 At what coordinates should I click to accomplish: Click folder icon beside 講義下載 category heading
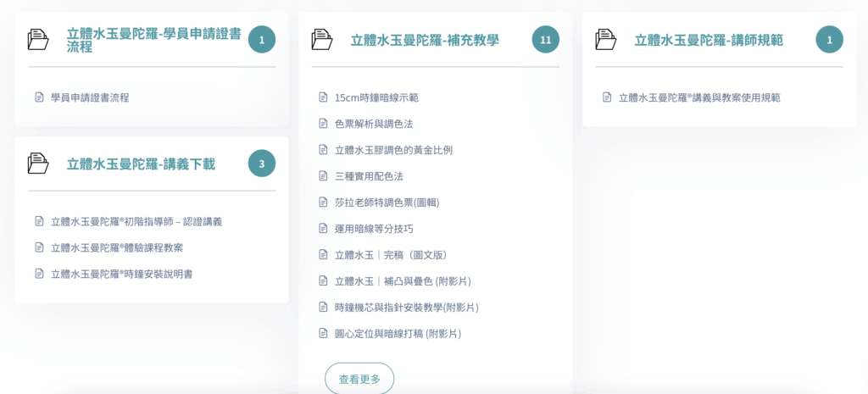38,164
